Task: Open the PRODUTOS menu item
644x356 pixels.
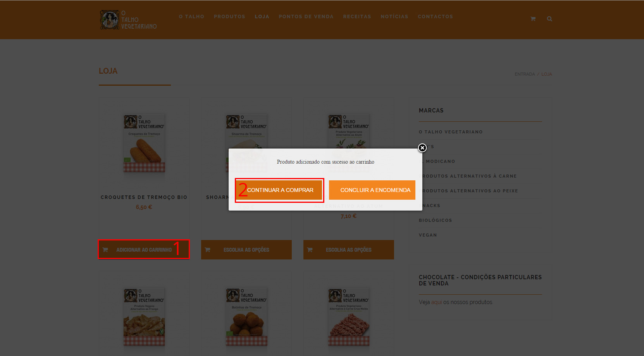Action: point(229,17)
